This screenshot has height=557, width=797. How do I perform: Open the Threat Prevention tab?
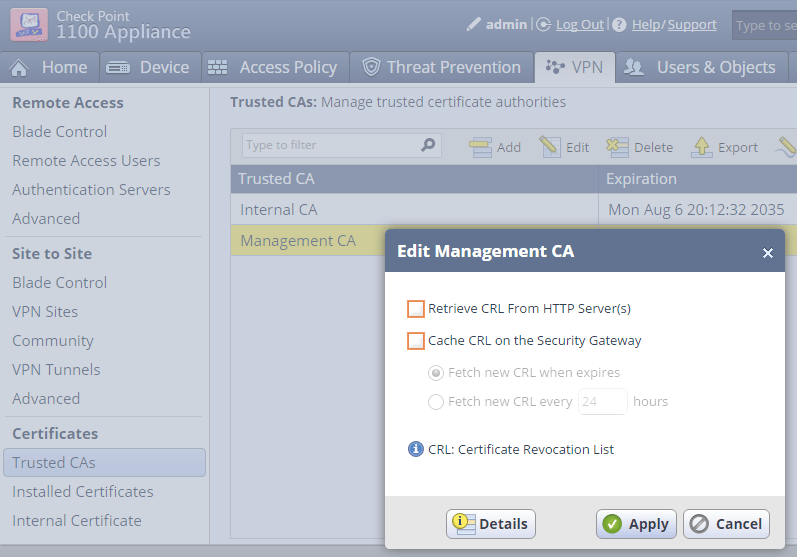pyautogui.click(x=442, y=67)
